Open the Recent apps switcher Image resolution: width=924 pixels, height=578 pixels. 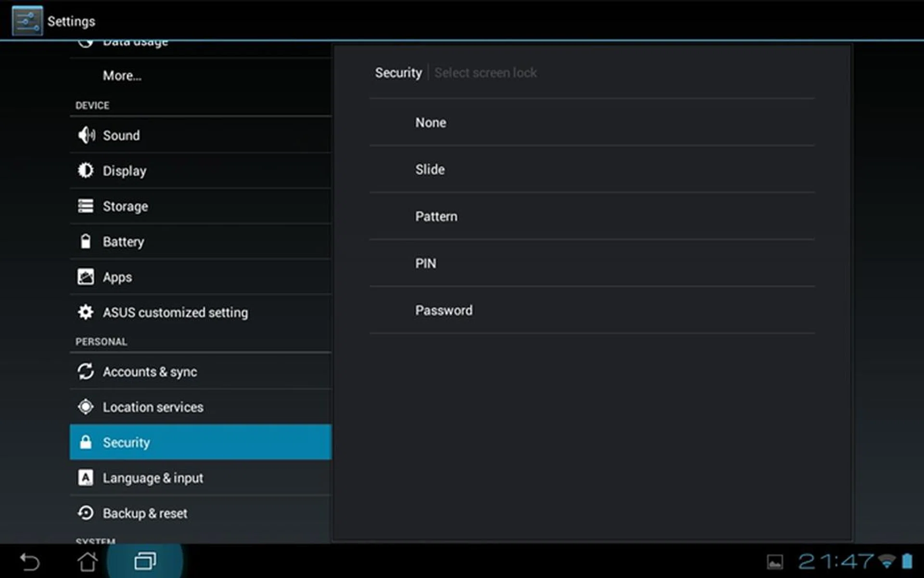145,561
